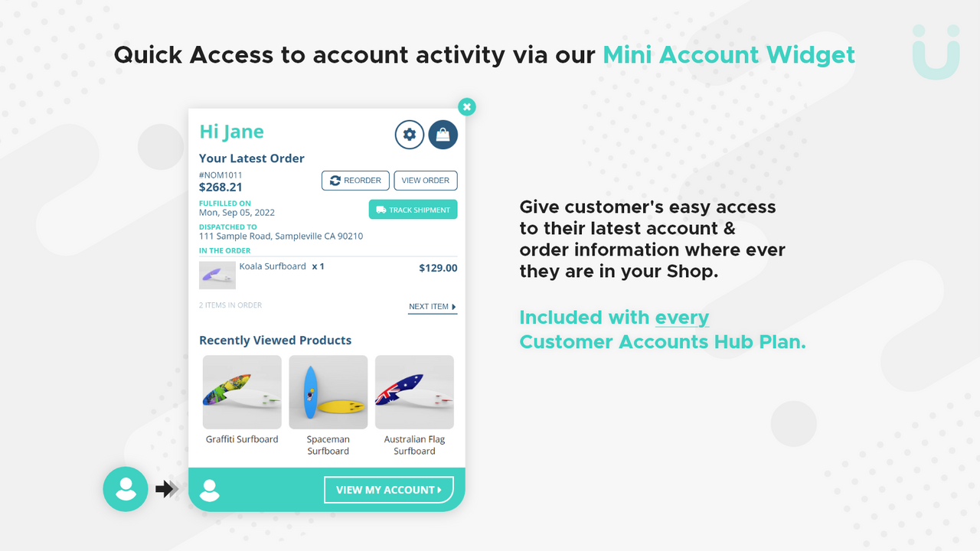Select the truck icon on Track Shipment
Screen dimensions: 980x551
(x=381, y=209)
